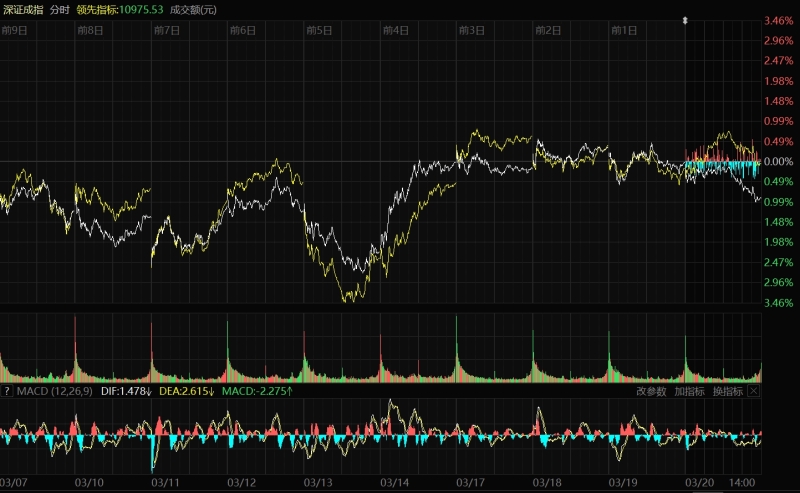This screenshot has height=493, width=800.
Task: Click the 03/12 date label
Action: coord(241,483)
